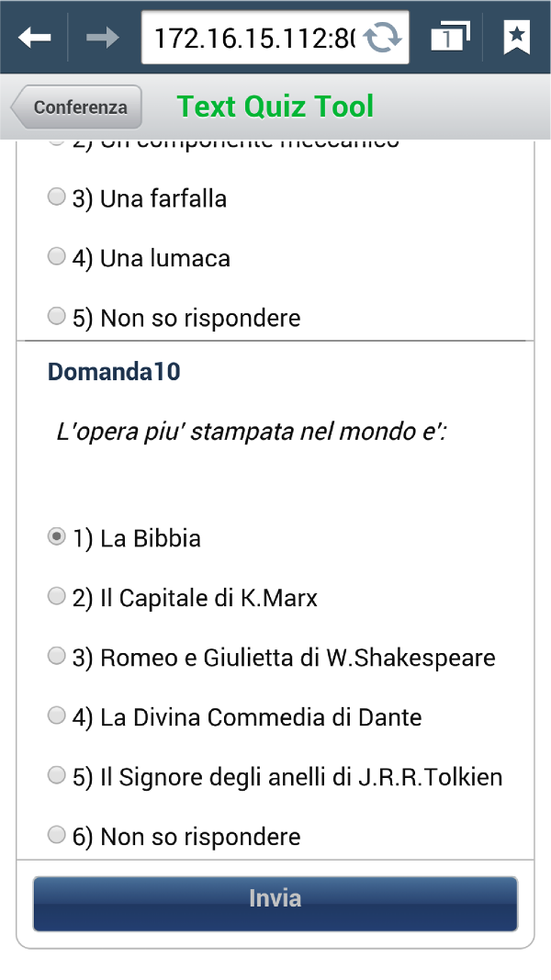Tap the Text Quiz Tool title

[x=275, y=107]
